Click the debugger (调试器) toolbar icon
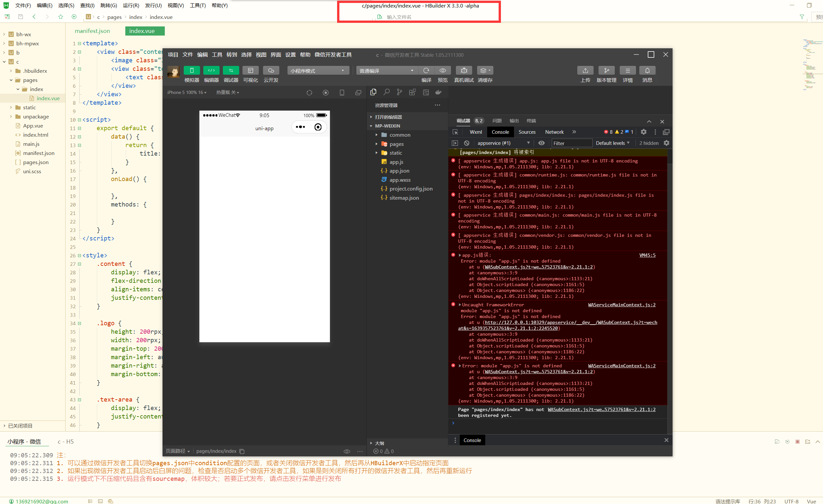 click(x=231, y=70)
